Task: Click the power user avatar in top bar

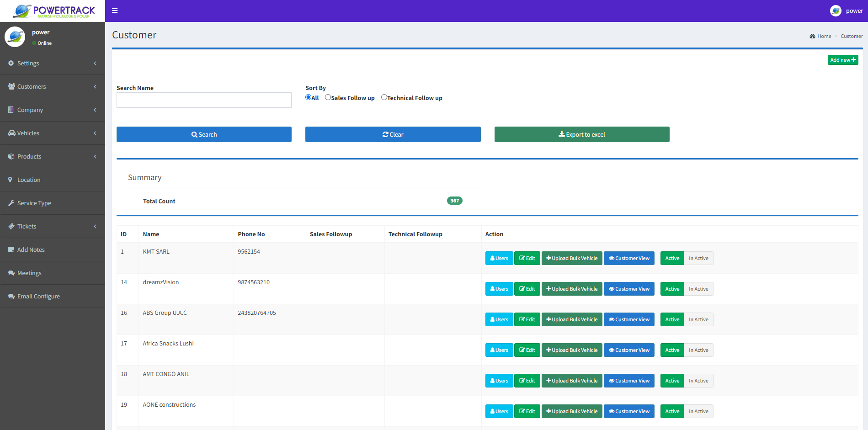Action: (836, 11)
